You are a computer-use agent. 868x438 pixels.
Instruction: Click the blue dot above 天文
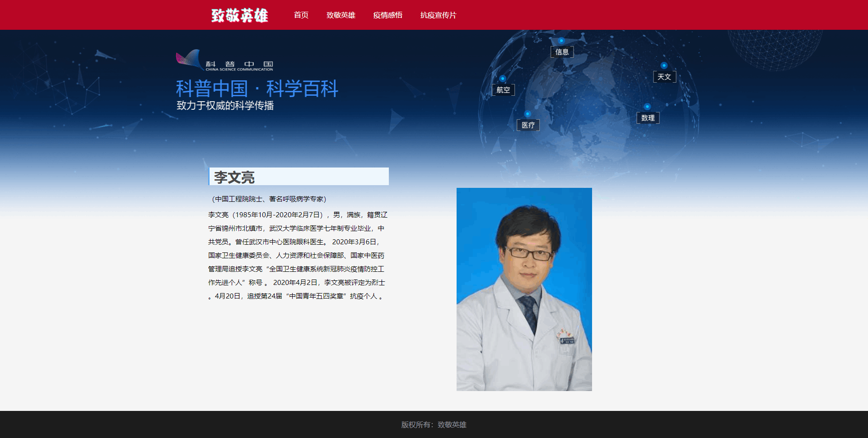pos(664,65)
